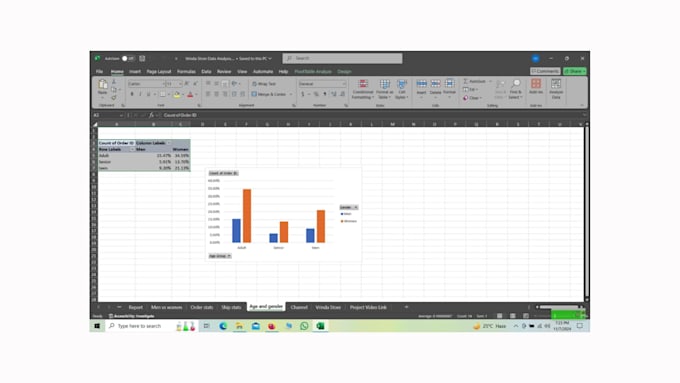Click the Insert Function fx icon
This screenshot has height=383, width=680.
click(151, 115)
